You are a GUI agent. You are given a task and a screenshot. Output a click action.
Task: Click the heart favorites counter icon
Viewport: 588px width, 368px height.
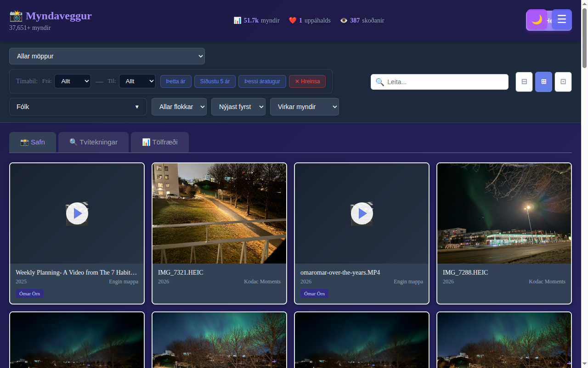coord(292,21)
